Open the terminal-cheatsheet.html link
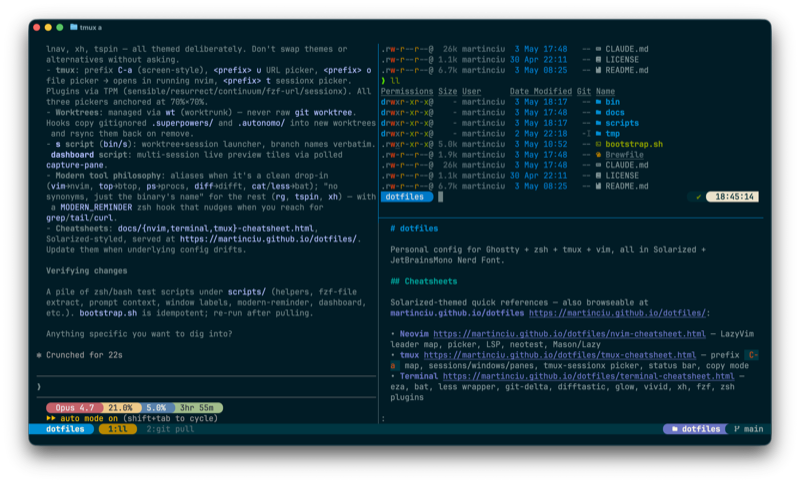 pos(588,376)
